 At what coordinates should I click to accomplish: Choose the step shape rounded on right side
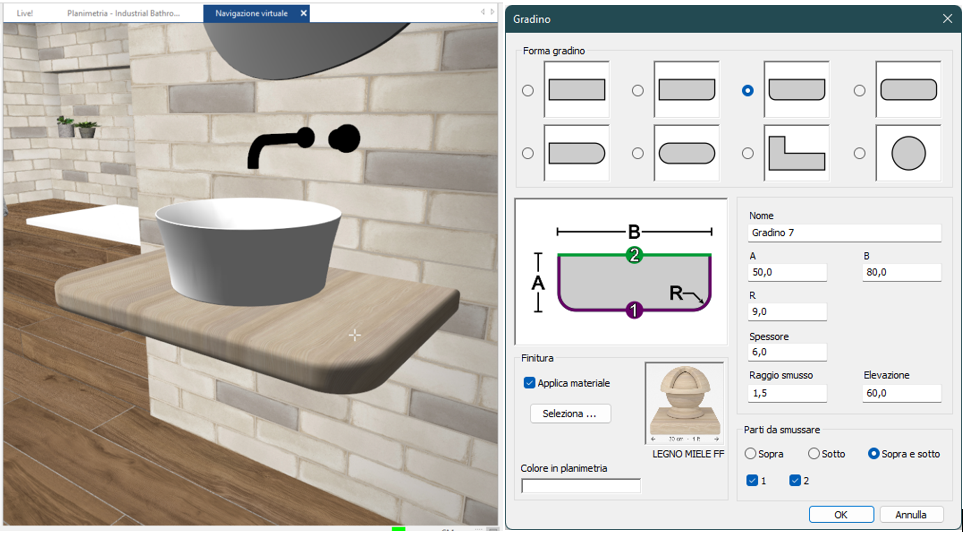click(577, 153)
